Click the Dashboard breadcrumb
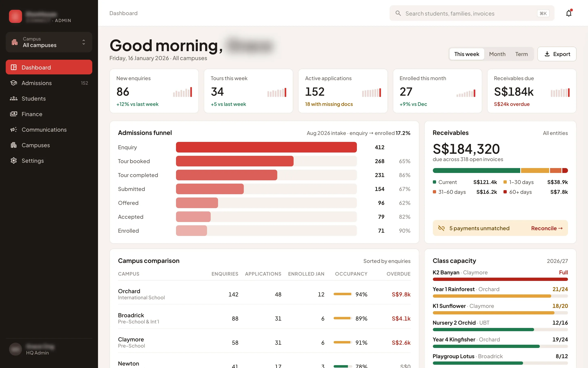The height and width of the screenshot is (368, 588). (124, 13)
